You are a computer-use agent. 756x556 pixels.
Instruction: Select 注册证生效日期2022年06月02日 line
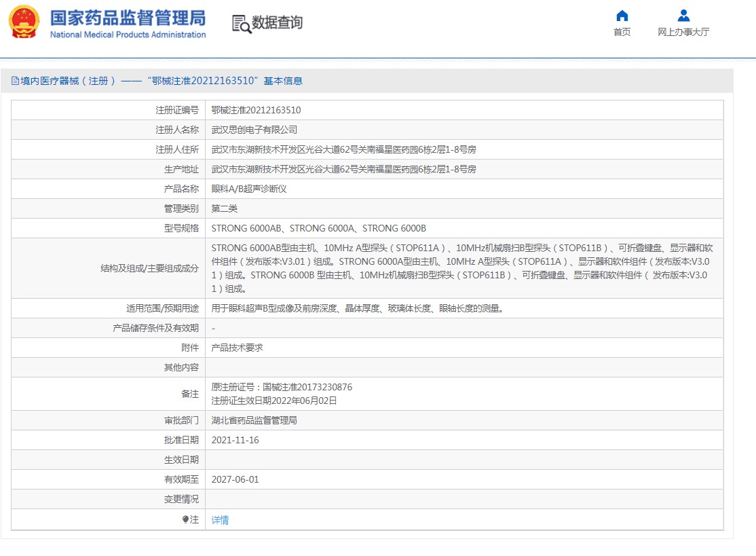(x=274, y=401)
